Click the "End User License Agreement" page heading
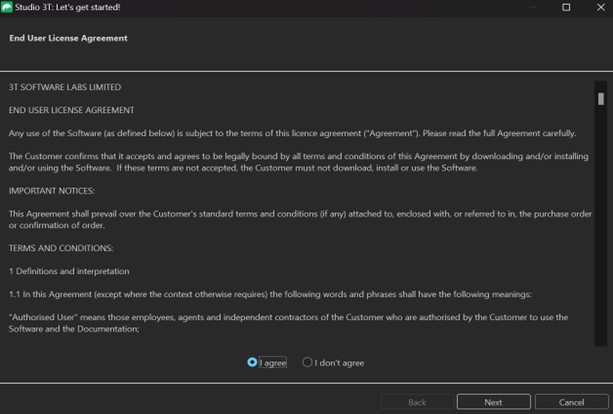This screenshot has height=414, width=613. coord(68,38)
